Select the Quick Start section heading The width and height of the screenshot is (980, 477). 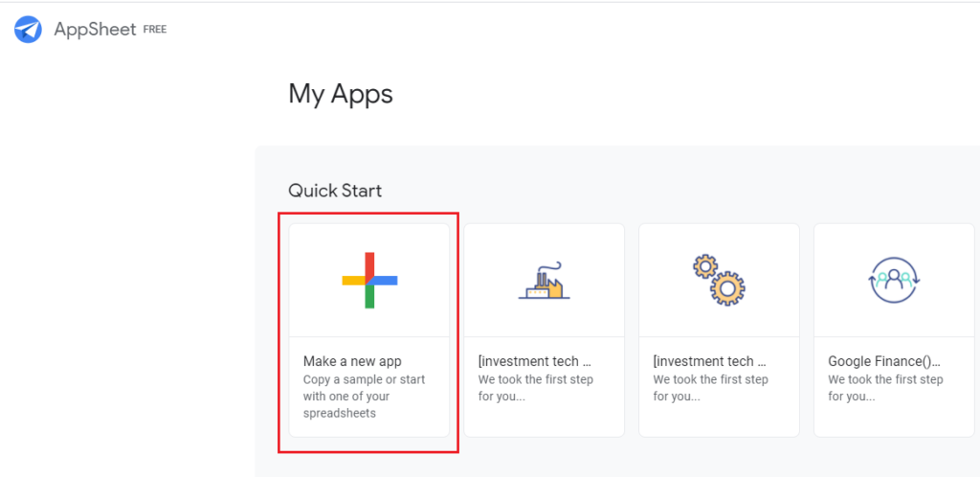click(335, 191)
